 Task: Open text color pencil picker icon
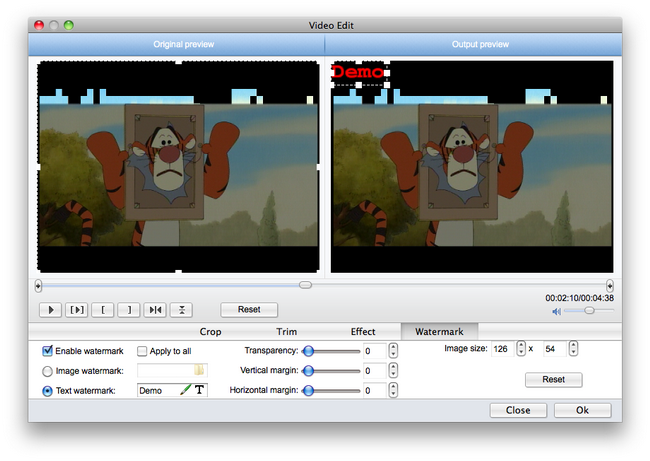point(186,389)
